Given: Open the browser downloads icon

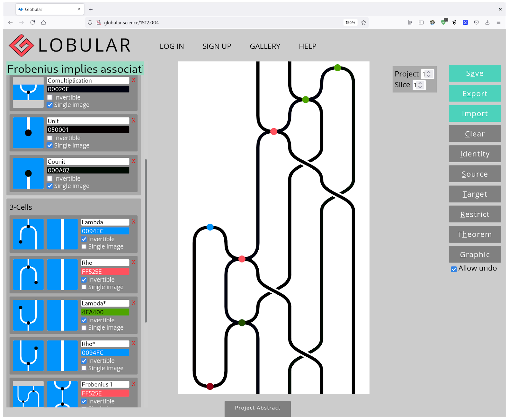Looking at the screenshot, I should [487, 23].
